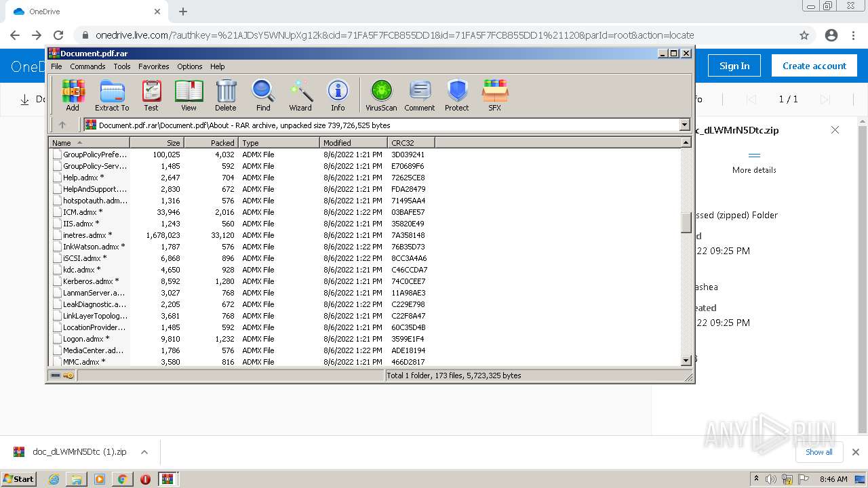Viewport: 868px width, 488px height.
Task: Click the View file toolbar icon
Action: [x=189, y=95]
